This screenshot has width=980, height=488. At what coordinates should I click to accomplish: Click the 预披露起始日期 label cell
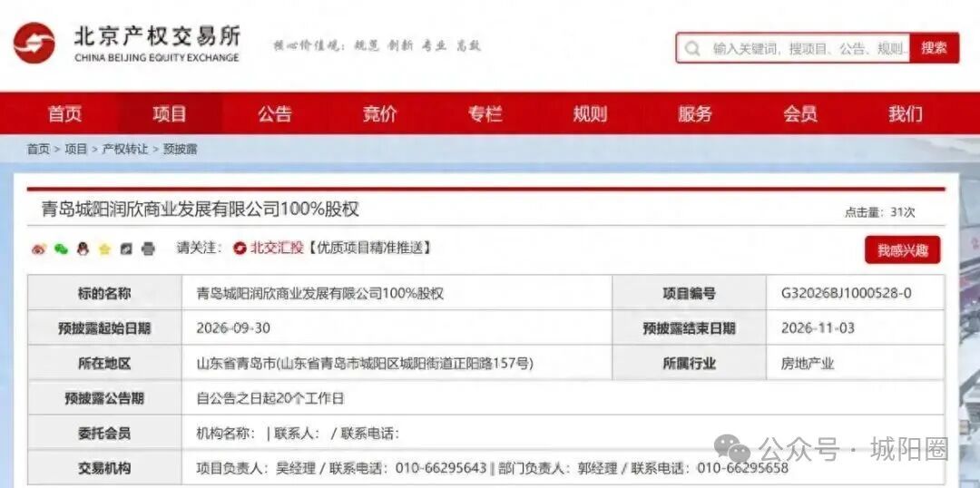(104, 328)
